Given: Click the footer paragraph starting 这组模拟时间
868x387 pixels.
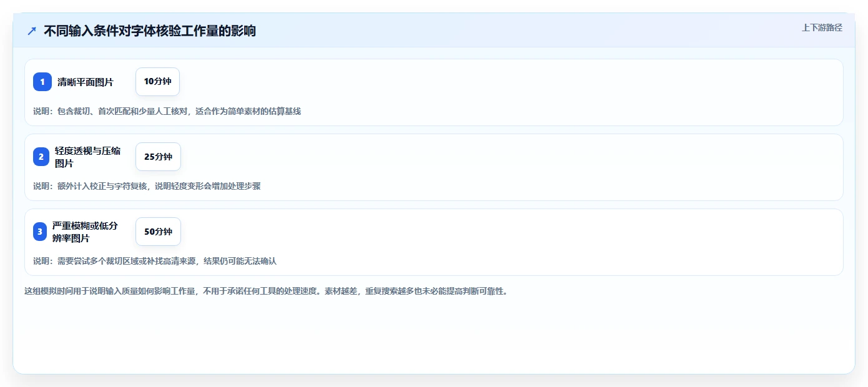Looking at the screenshot, I should 266,291.
